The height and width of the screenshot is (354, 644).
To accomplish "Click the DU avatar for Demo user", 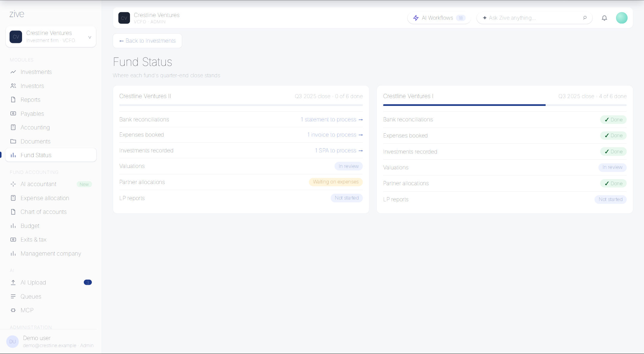I will click(13, 341).
